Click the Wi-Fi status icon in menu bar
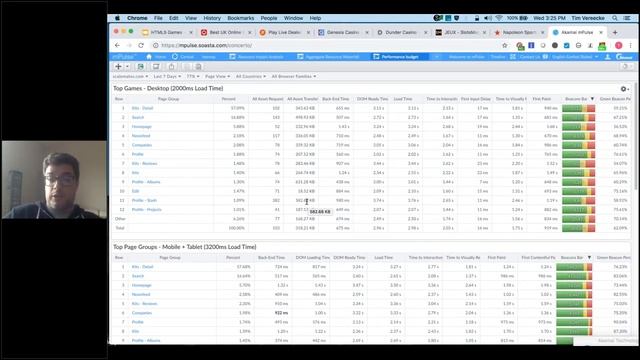Image resolution: width=640 pixels, height=360 pixels. [x=499, y=18]
